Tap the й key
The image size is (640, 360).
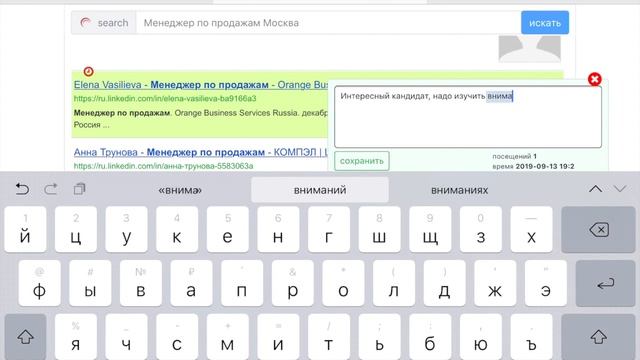(25, 230)
